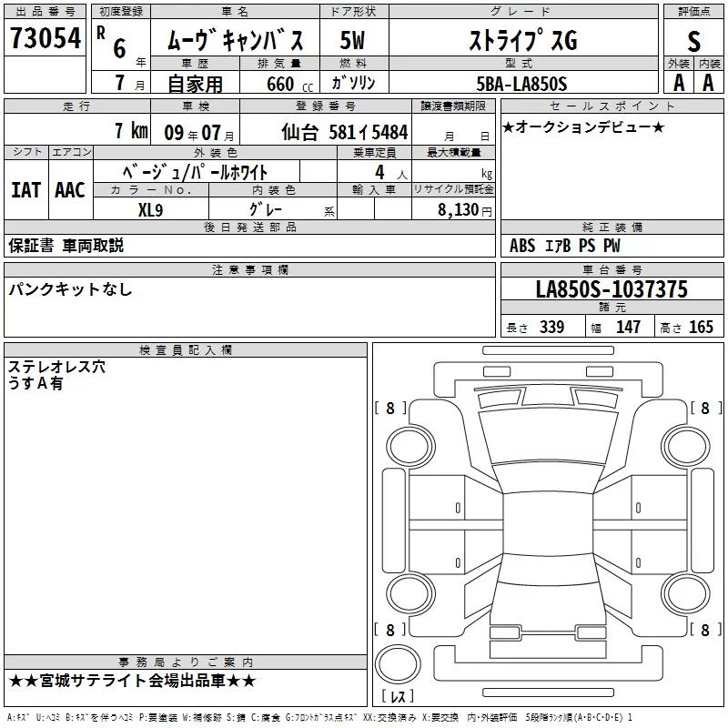Select the [レス] spare tire label
728x728 pixels.
[398, 696]
